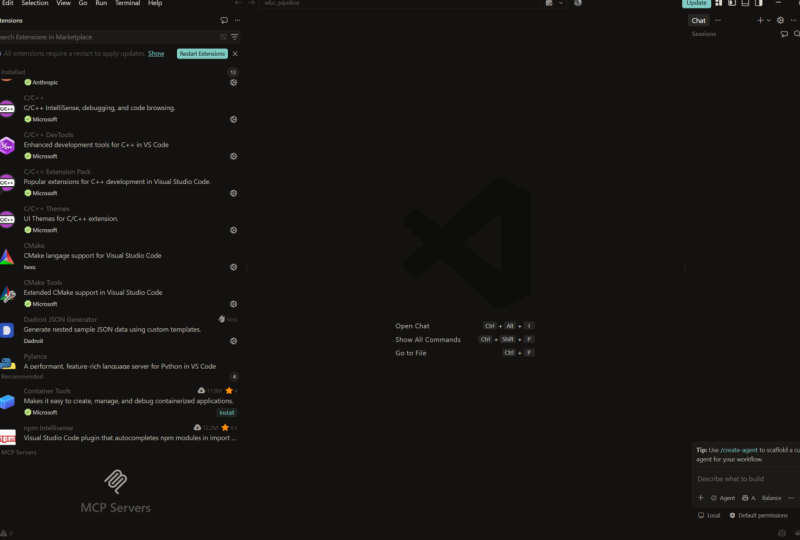Open the Run menu
This screenshot has height=540, width=800.
pyautogui.click(x=101, y=3)
